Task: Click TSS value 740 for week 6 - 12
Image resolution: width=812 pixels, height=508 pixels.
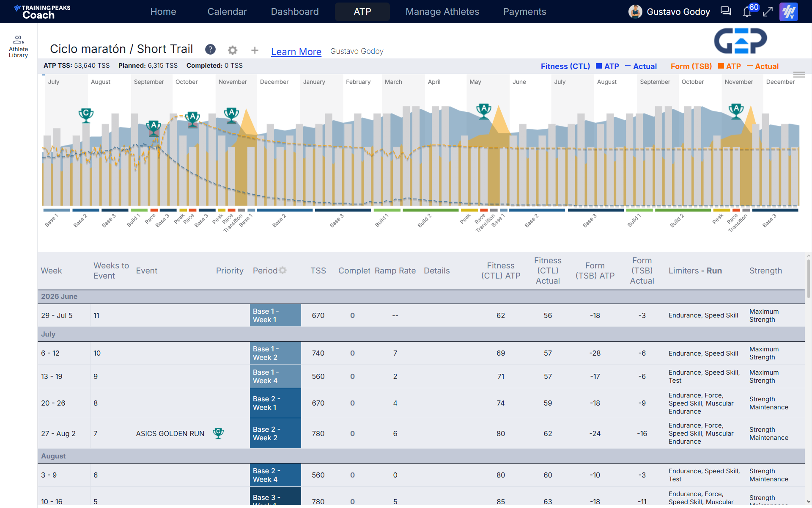Action: [318, 353]
